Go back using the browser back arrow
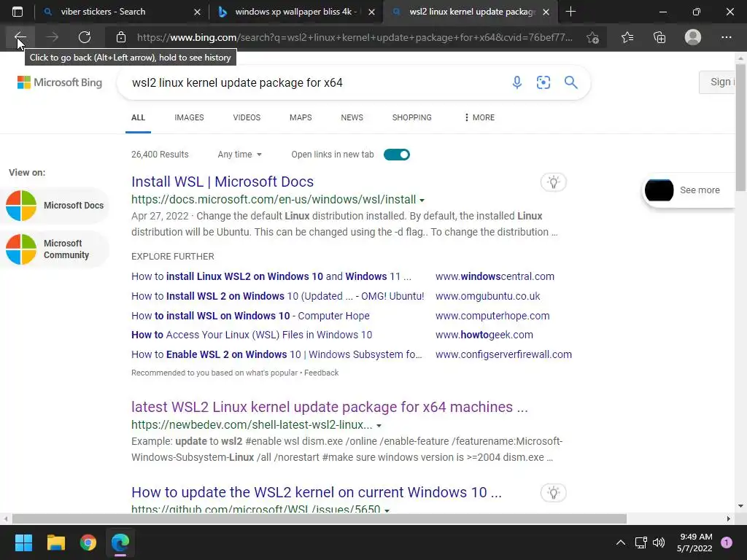 tap(20, 37)
